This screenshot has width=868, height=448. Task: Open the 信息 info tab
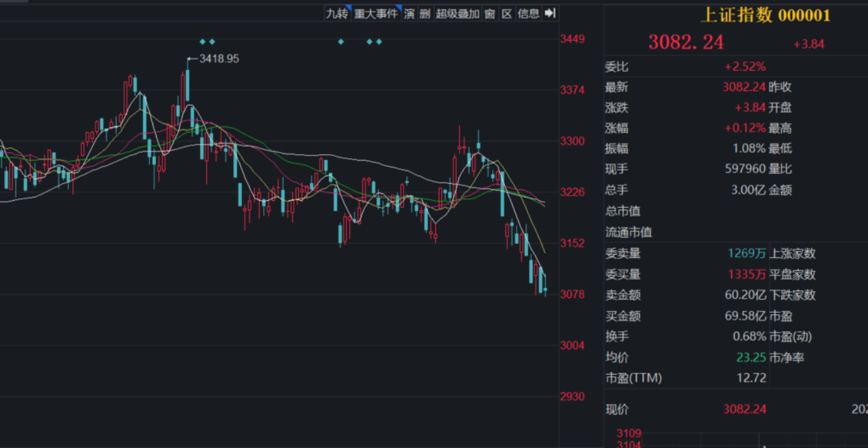528,14
